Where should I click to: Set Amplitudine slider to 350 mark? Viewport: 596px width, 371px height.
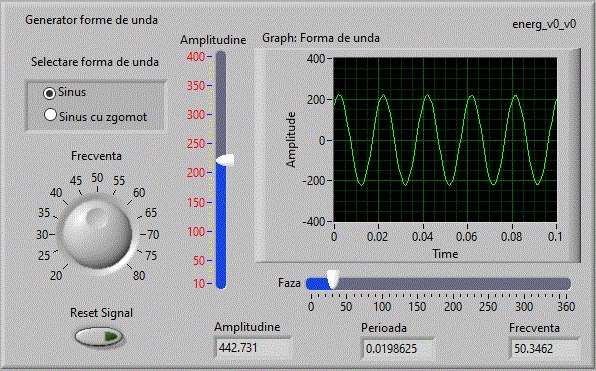221,86
